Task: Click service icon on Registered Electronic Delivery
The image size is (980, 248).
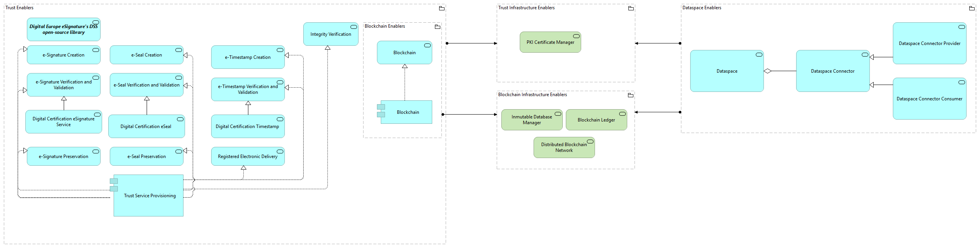Action: (x=280, y=151)
